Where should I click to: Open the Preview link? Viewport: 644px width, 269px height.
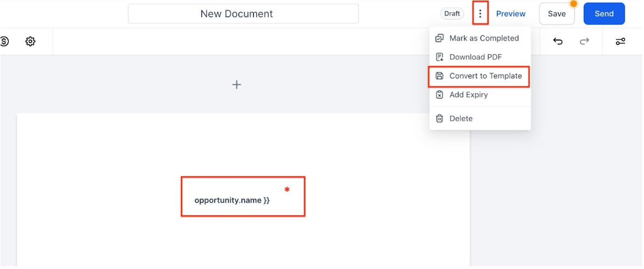pyautogui.click(x=511, y=14)
